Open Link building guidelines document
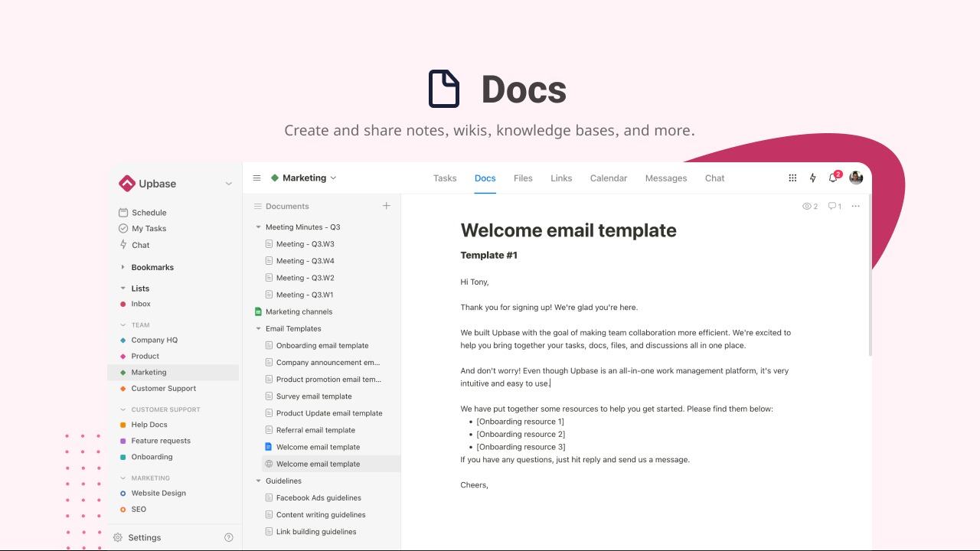The width and height of the screenshot is (980, 551). click(310, 532)
